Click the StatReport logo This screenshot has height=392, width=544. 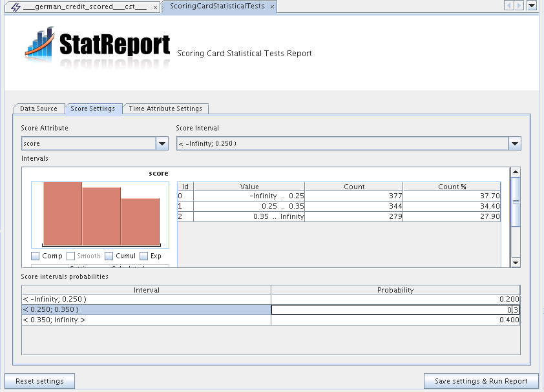coord(97,47)
